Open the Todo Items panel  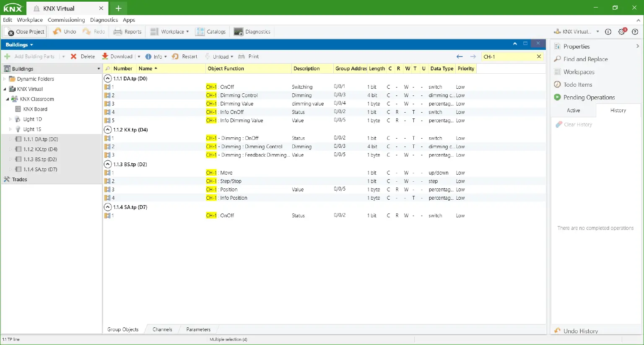click(576, 85)
